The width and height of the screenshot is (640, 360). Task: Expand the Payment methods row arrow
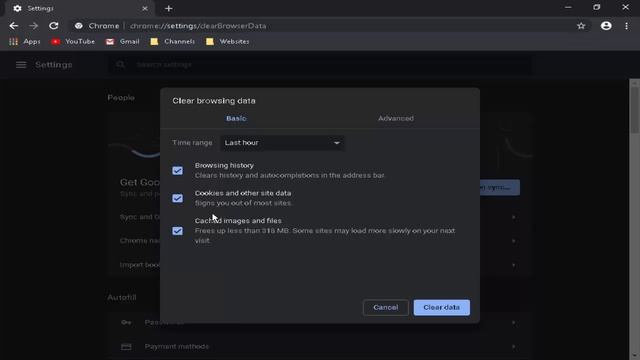tap(513, 347)
